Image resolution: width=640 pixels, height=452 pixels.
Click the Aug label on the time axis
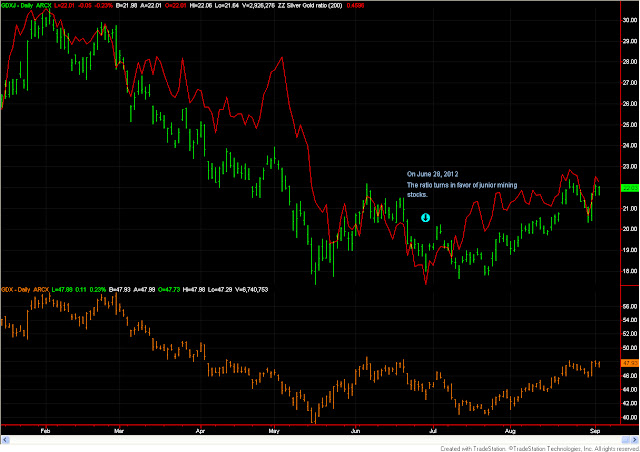coord(510,431)
